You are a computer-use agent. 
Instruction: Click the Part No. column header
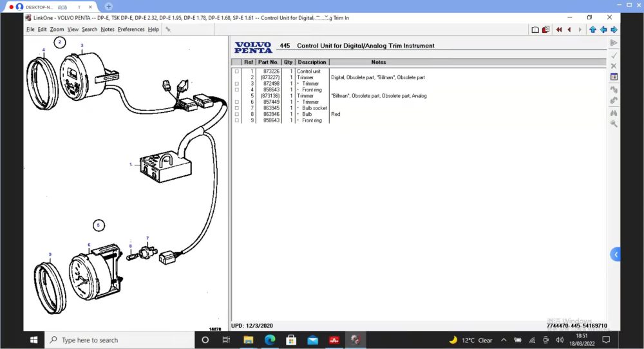pos(268,62)
